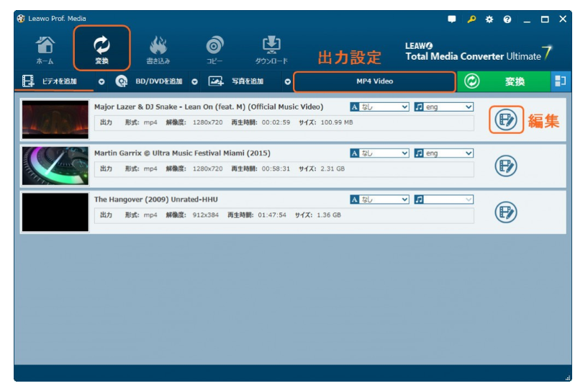The image size is (588, 391).
Task: Expand the ビデオを追加 dropdown arrow
Action: pos(101,82)
